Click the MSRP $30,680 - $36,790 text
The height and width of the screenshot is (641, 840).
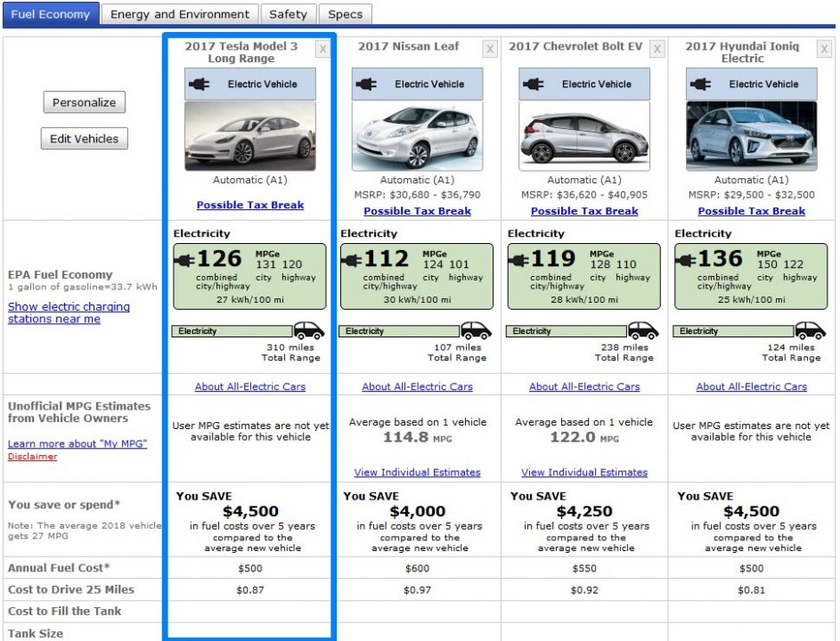coord(417,195)
